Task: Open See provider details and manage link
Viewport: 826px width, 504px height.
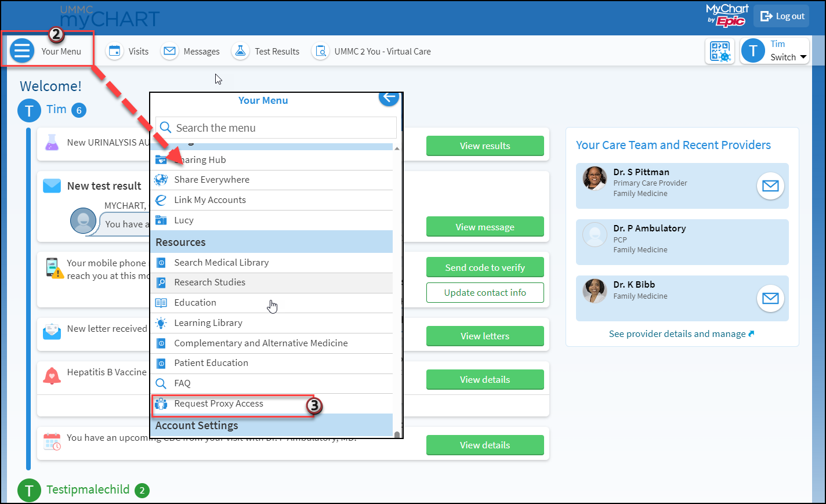Action: click(682, 334)
